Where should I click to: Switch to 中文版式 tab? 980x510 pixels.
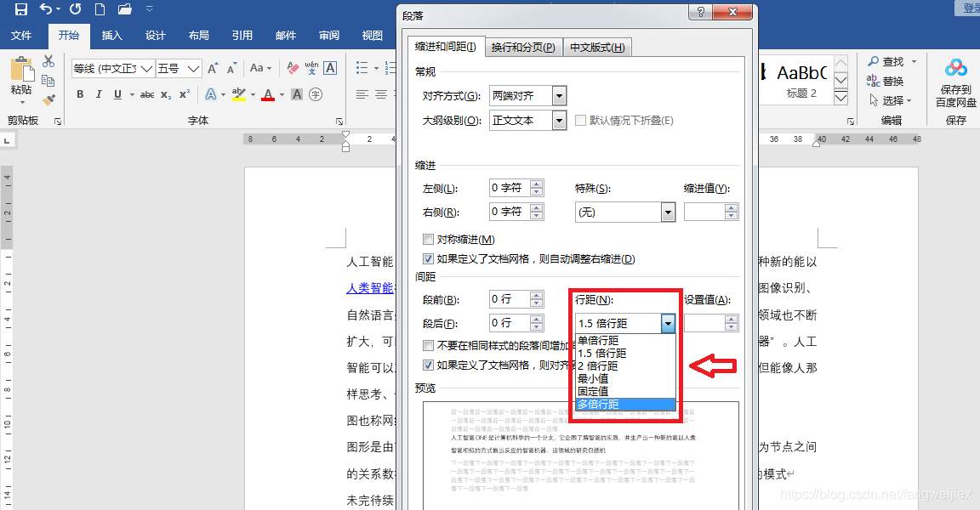[597, 48]
